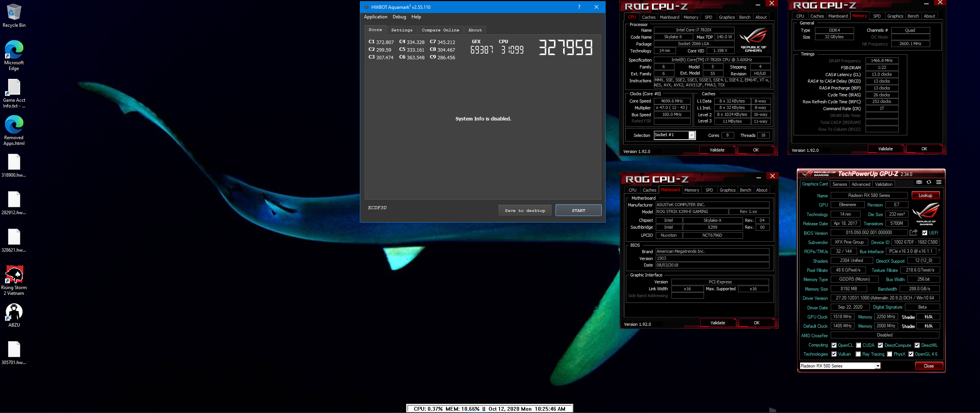Open the Application menu in Aquamark
The height and width of the screenshot is (413, 980).
(376, 17)
